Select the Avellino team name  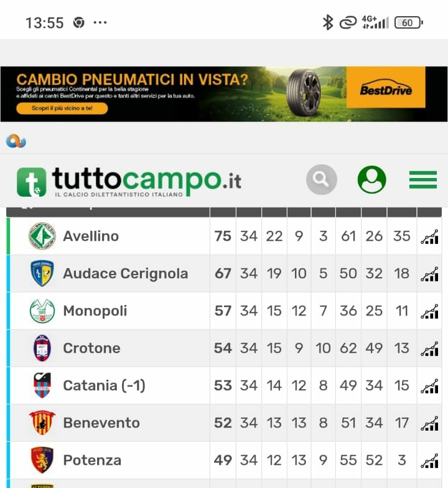click(91, 237)
